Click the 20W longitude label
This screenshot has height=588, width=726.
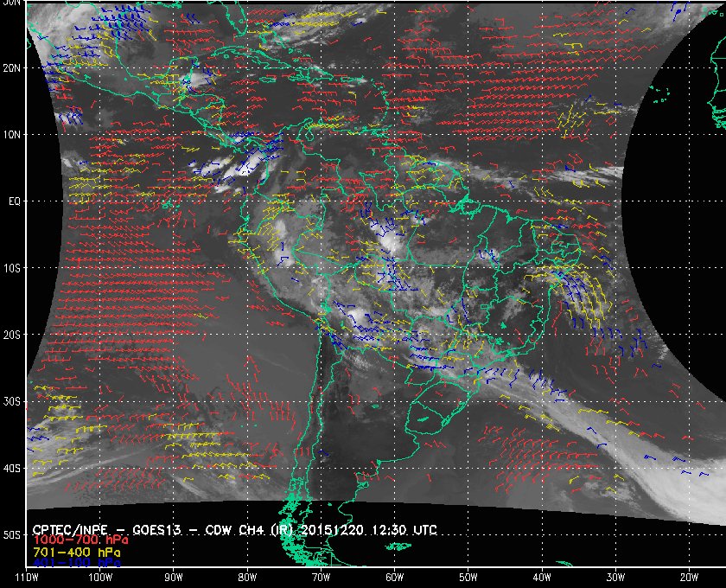[x=689, y=578]
